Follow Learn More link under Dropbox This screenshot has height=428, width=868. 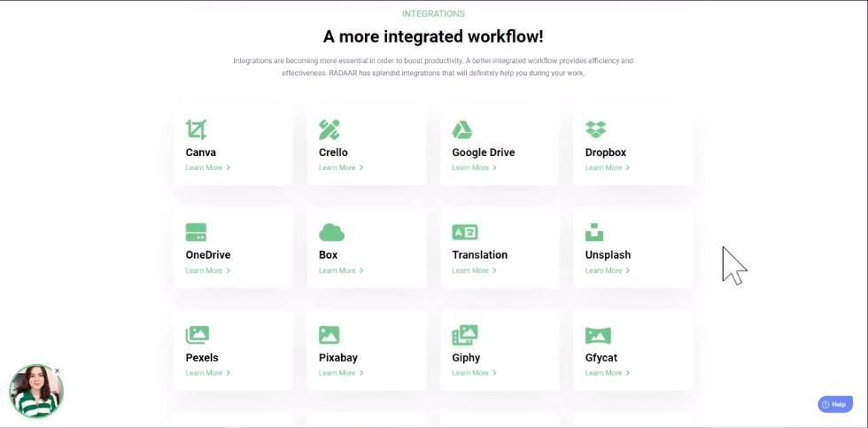[x=607, y=167]
